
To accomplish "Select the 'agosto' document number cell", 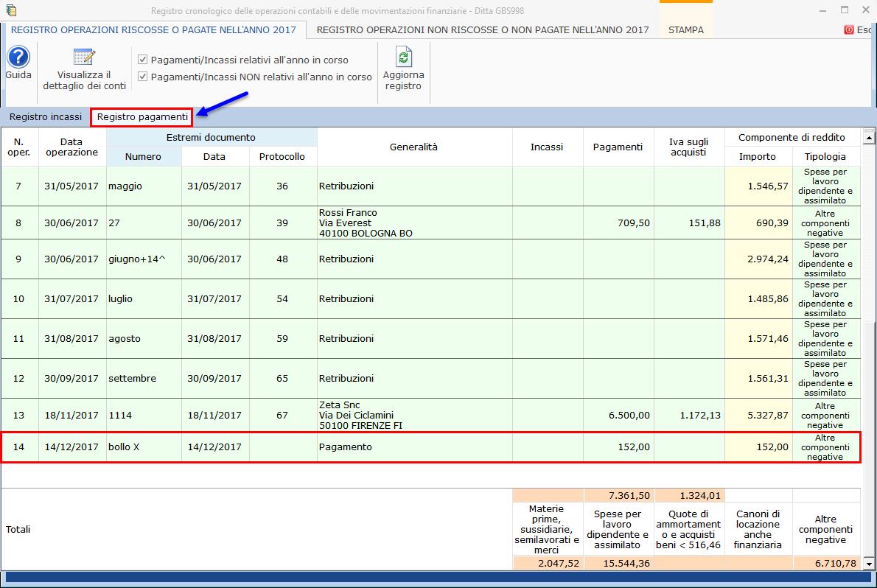I will click(x=143, y=338).
